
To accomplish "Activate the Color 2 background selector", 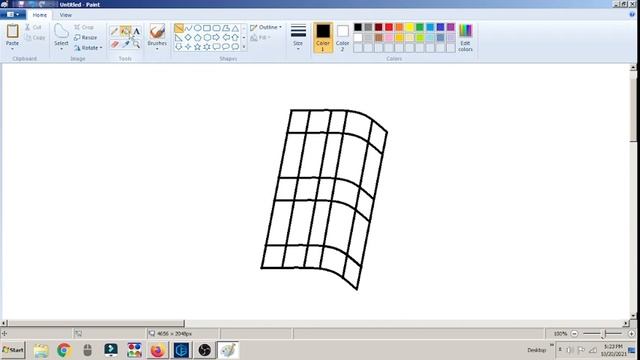I will [x=342, y=38].
